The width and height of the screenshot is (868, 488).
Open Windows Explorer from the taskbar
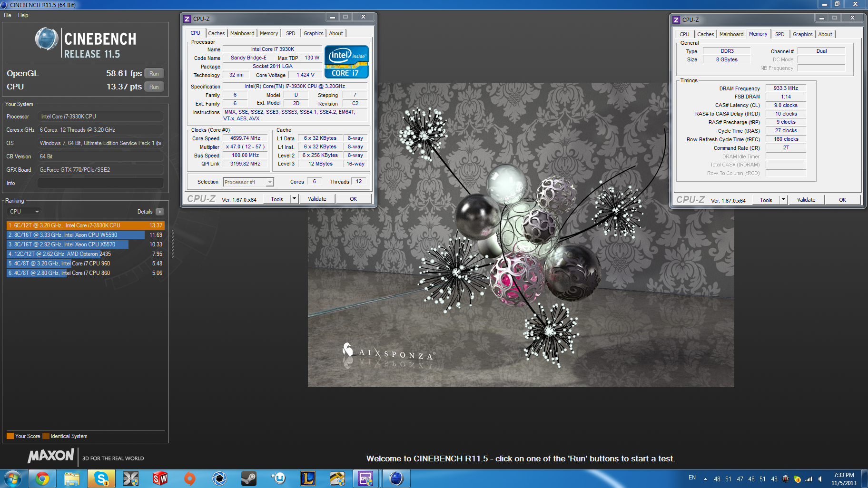tap(72, 478)
